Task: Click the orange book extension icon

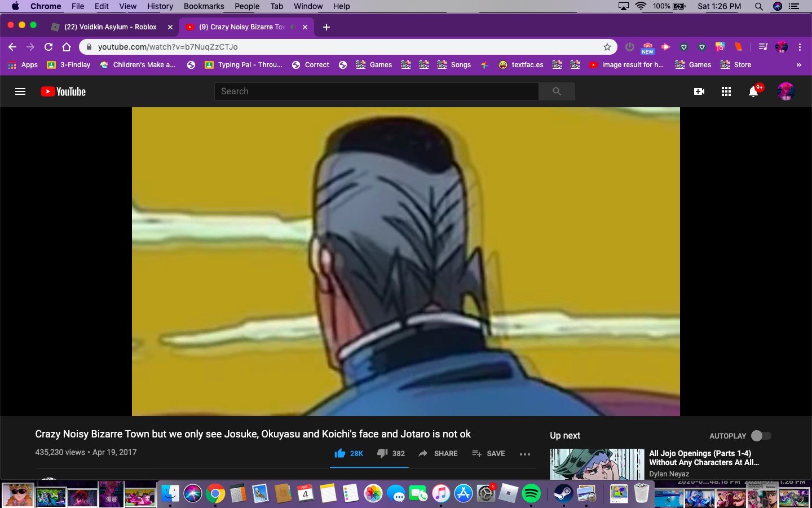Action: coord(738,47)
